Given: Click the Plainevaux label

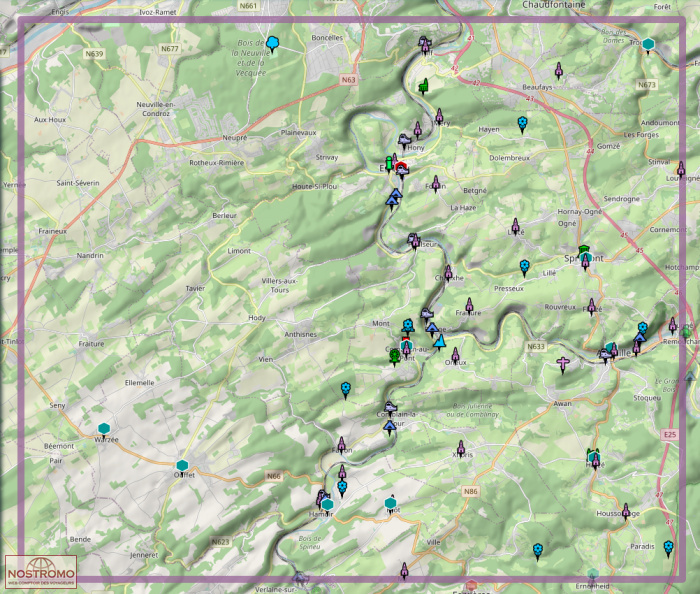Looking at the screenshot, I should coord(298,133).
